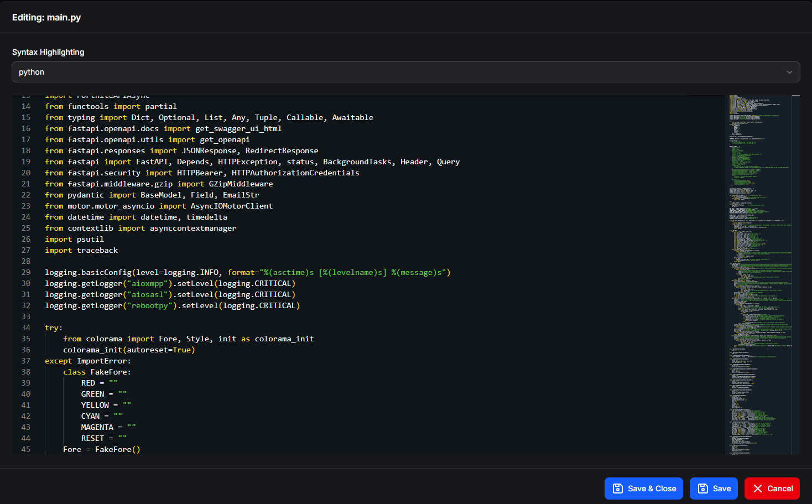The image size is (812, 504).
Task: Click the line with "aiosasl" logger
Action: [x=170, y=294]
